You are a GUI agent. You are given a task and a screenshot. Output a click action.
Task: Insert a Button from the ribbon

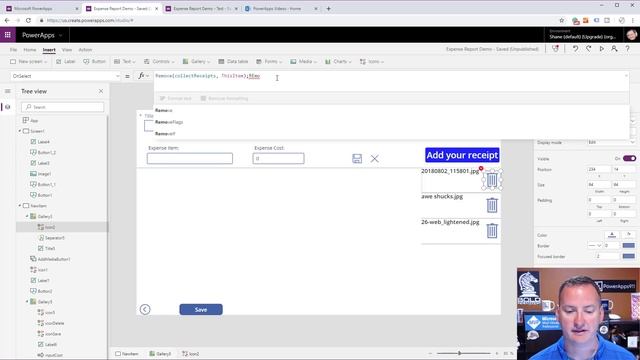coord(94,62)
